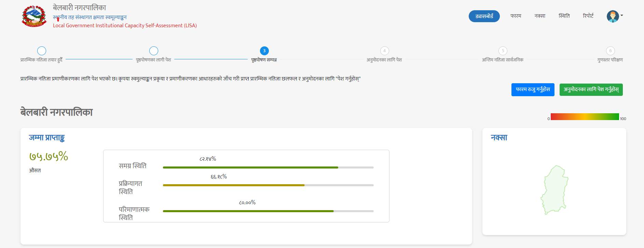
Task: Open the रिपोर्ट menu item
Action: [x=588, y=16]
